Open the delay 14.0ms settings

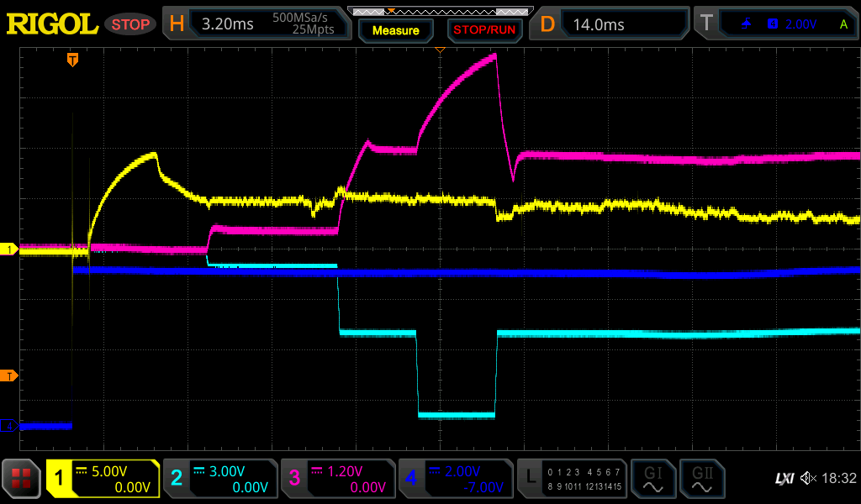click(x=611, y=24)
